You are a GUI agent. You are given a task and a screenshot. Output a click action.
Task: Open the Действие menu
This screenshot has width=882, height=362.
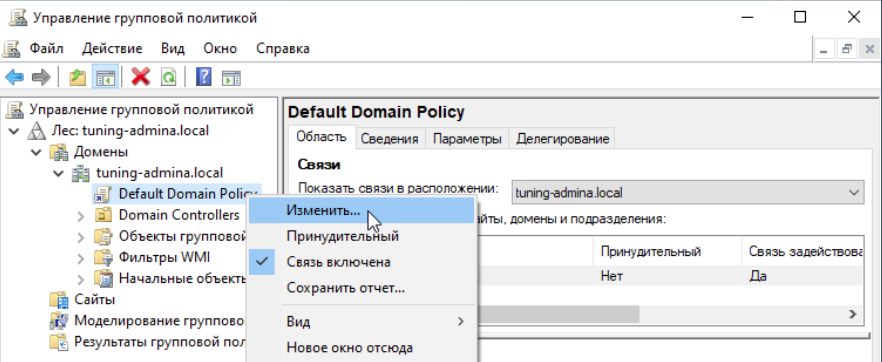pos(112,48)
